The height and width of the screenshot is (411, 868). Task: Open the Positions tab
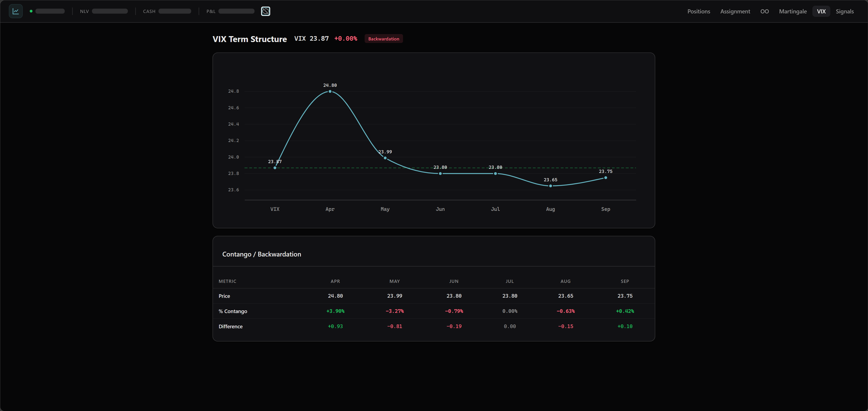699,11
